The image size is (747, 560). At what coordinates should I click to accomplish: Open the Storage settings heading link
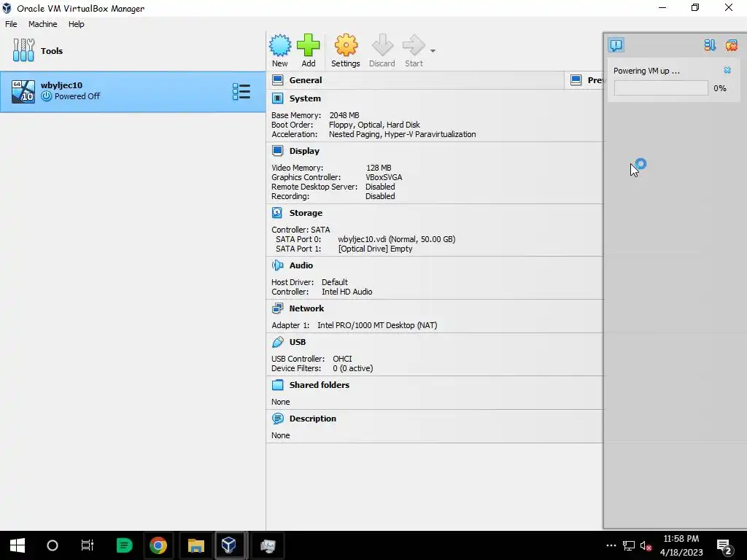[x=306, y=212]
